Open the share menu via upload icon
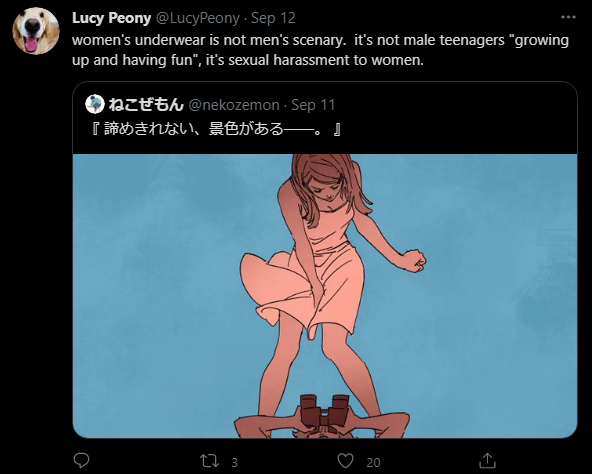 point(487,461)
